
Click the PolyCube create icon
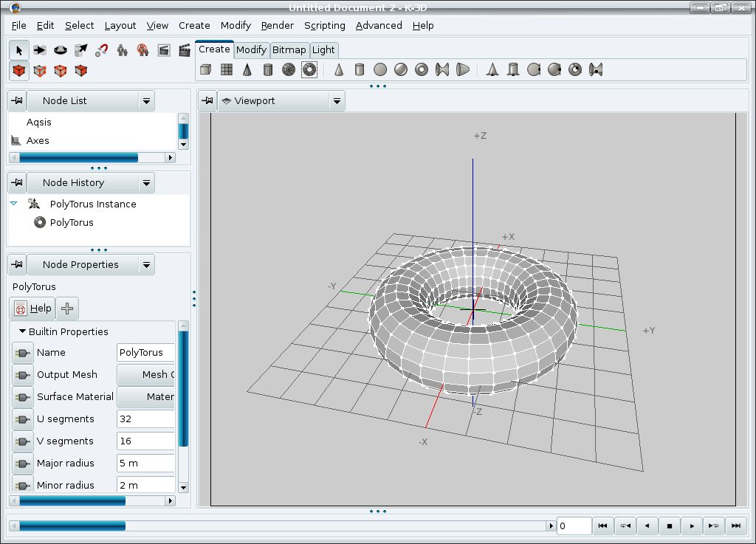(207, 69)
